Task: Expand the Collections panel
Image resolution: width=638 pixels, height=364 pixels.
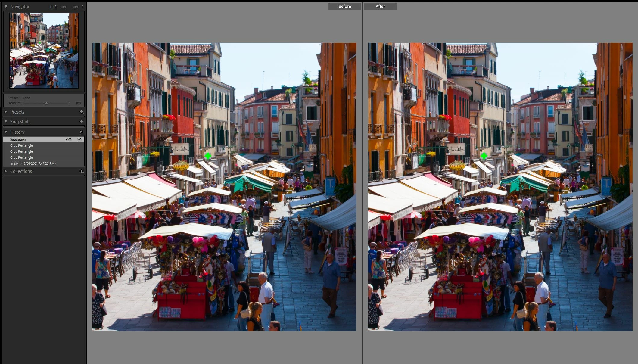Action: coord(6,171)
